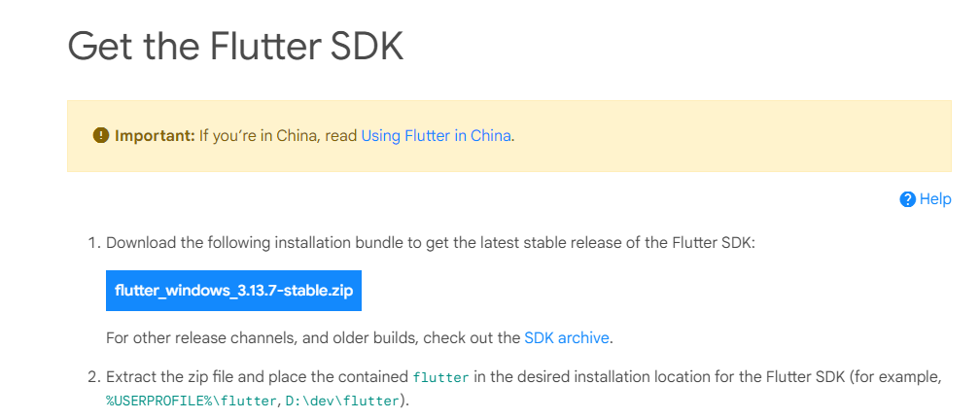
Task: Click the Help text link
Action: click(x=935, y=199)
